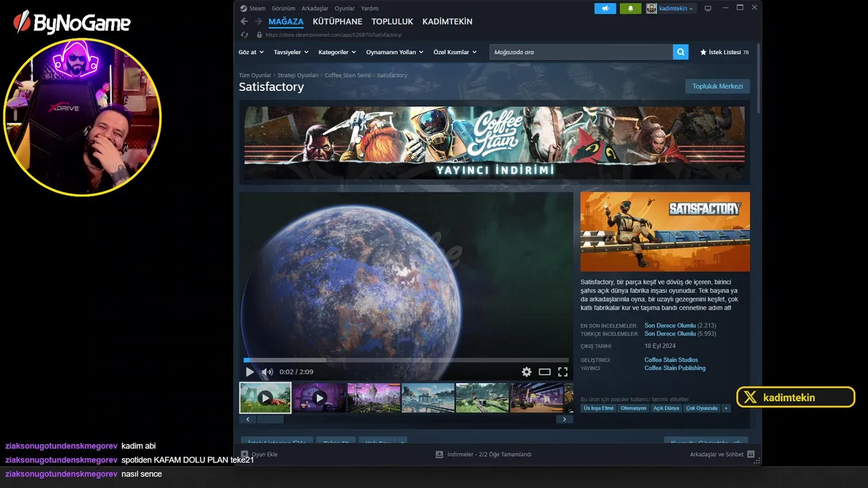The width and height of the screenshot is (868, 488).
Task: Switch to Big Picture mode monitor icon
Action: point(708,8)
